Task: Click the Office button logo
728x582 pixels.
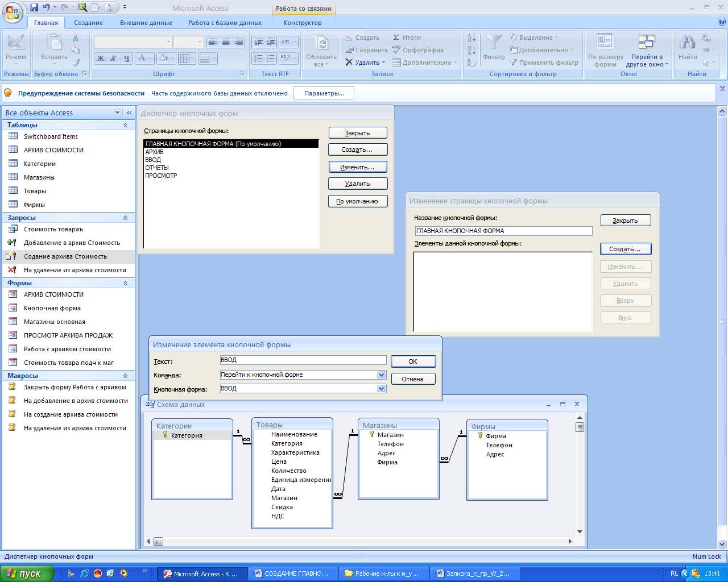Action: (x=13, y=11)
